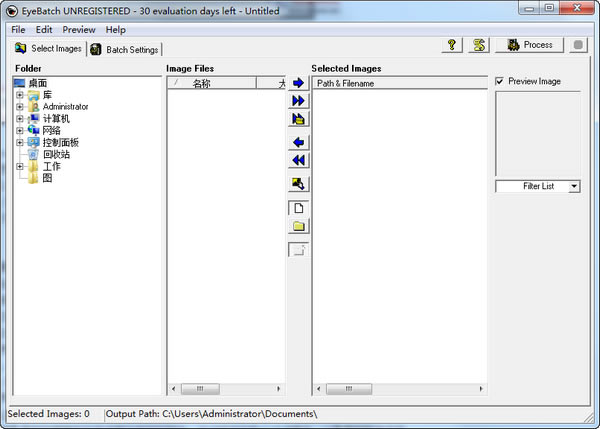Expand the 控制面板 tree node

point(20,142)
